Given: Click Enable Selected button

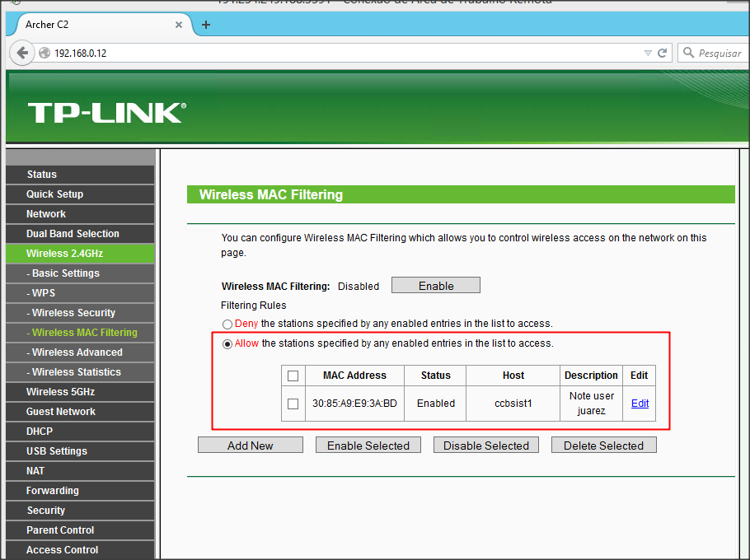Looking at the screenshot, I should coord(368,446).
